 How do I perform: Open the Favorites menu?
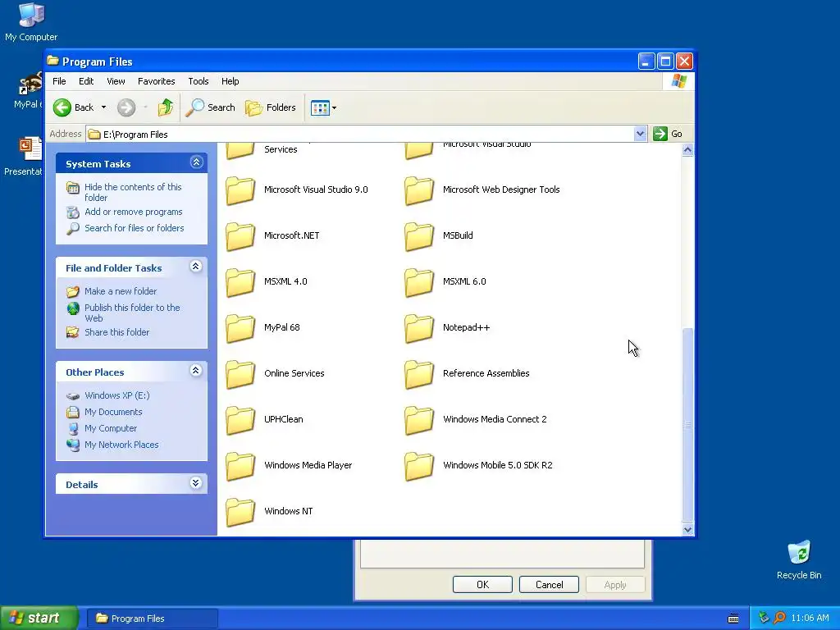[x=157, y=81]
